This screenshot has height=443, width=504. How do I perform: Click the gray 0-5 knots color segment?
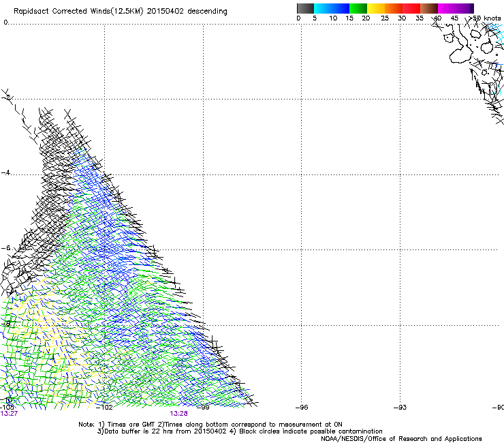[305, 8]
